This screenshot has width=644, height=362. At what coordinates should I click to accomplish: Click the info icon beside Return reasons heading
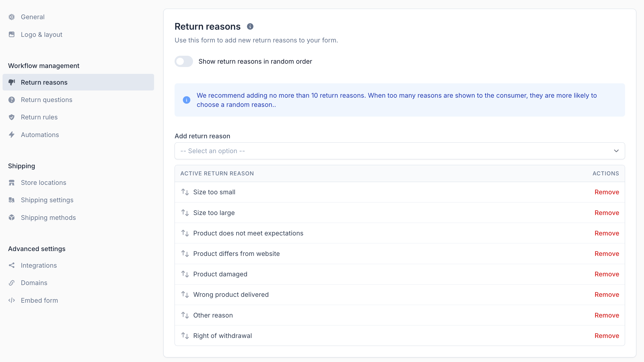click(x=250, y=27)
